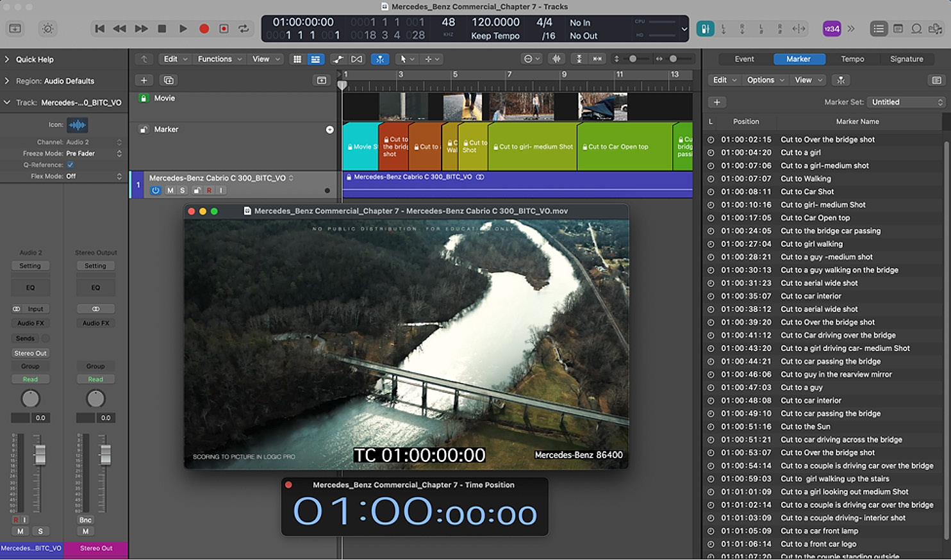Screen dimensions: 951x560
Task: Select the 'Cut to Car Open top' marker region
Action: (625, 147)
